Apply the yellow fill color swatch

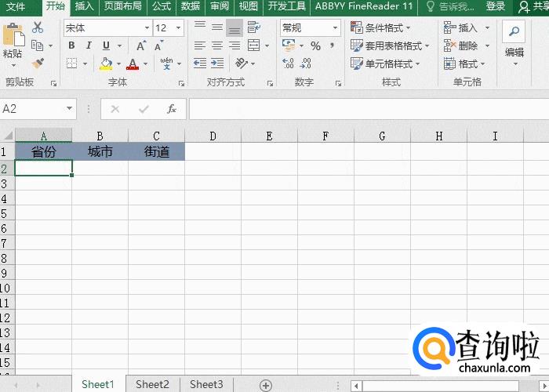pyautogui.click(x=106, y=64)
